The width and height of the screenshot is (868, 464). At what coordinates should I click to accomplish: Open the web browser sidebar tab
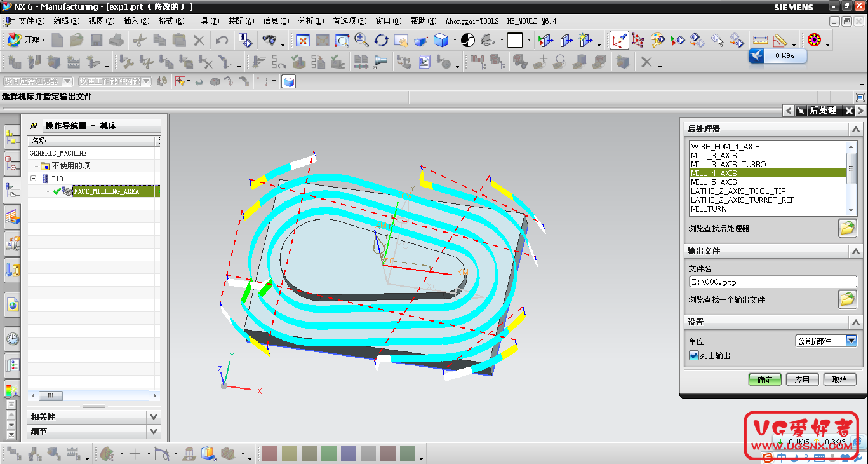(12, 304)
